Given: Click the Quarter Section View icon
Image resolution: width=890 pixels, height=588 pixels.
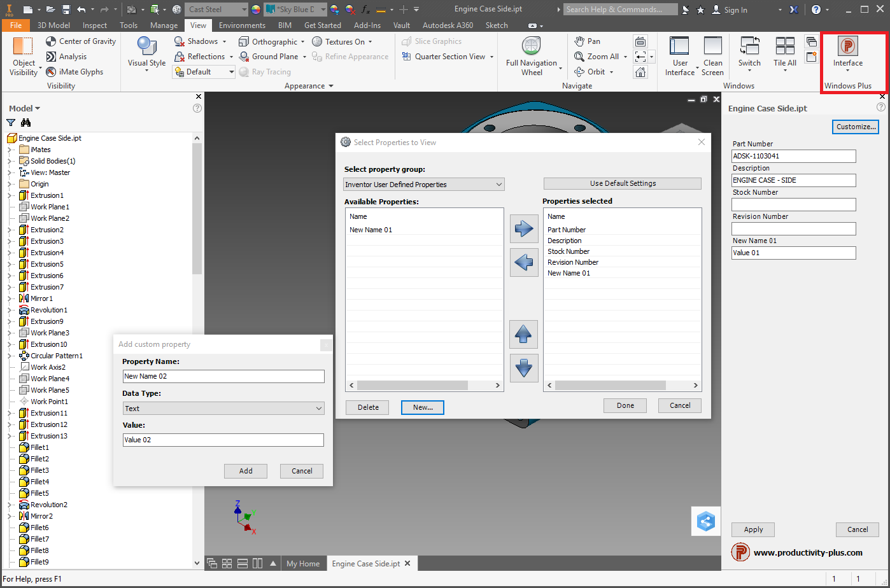Looking at the screenshot, I should click(x=407, y=57).
